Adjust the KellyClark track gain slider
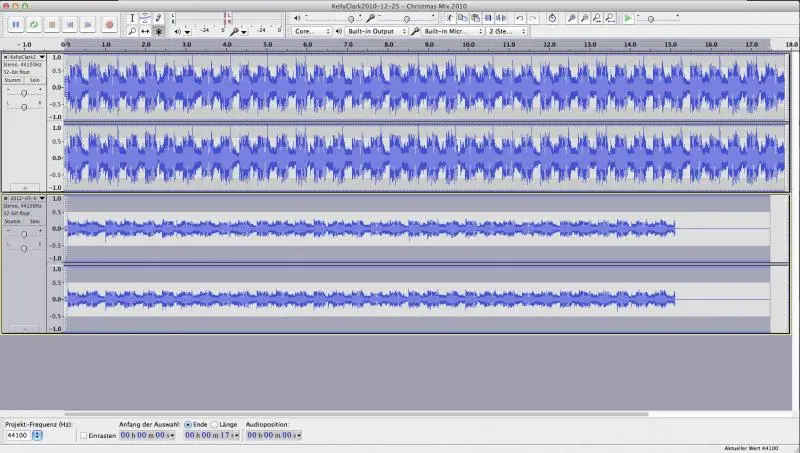 click(x=24, y=92)
